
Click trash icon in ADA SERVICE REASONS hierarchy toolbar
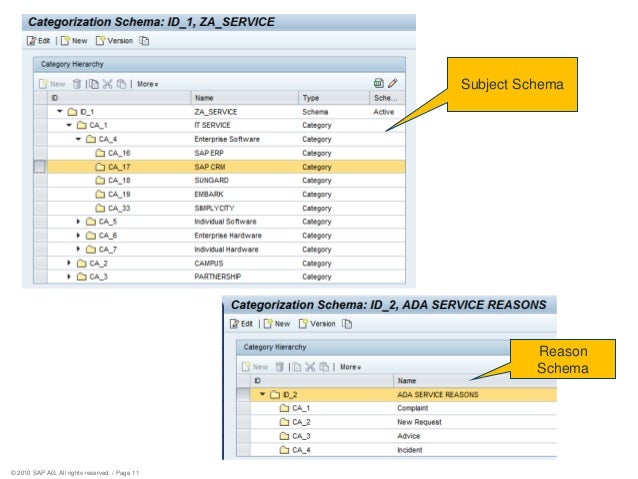coord(279,367)
